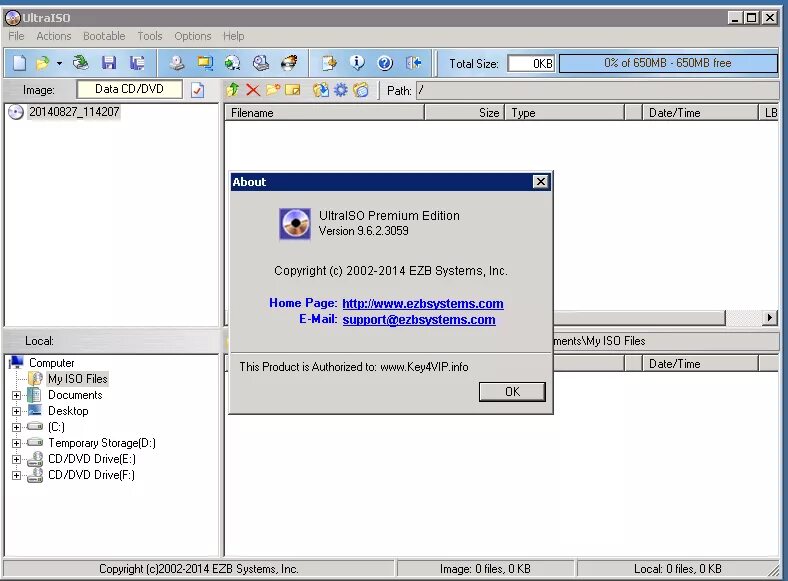Click the Make CD/DVD Image icon

(x=176, y=63)
